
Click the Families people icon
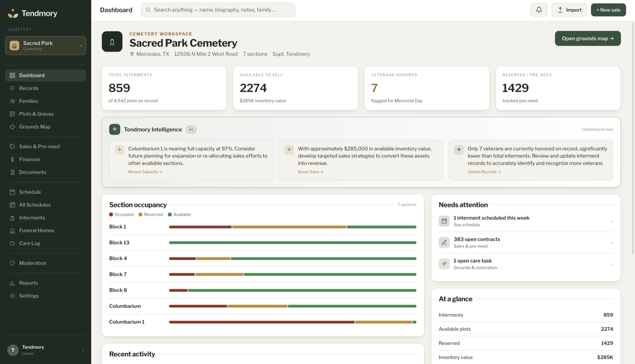pos(12,101)
